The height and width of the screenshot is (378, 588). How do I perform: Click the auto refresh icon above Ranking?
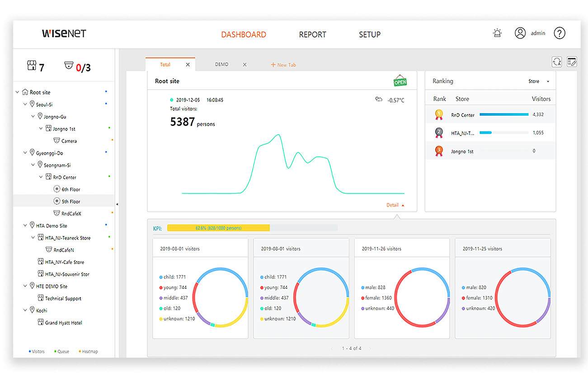click(x=556, y=62)
